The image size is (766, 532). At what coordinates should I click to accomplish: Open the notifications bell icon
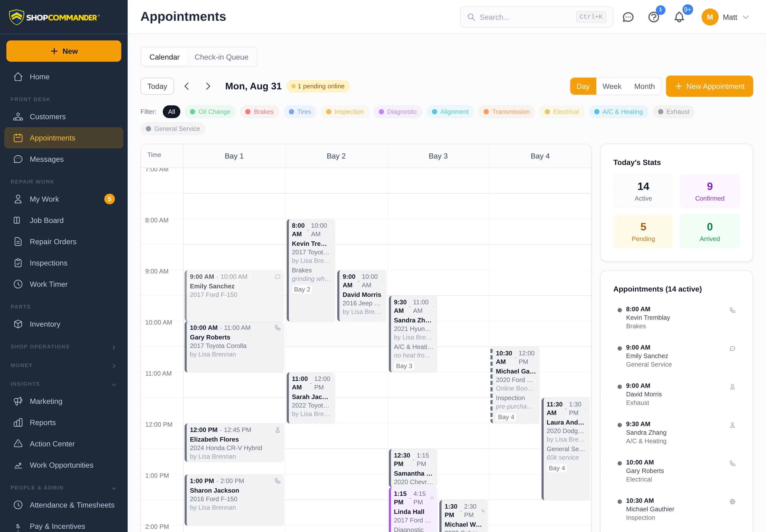coord(679,17)
